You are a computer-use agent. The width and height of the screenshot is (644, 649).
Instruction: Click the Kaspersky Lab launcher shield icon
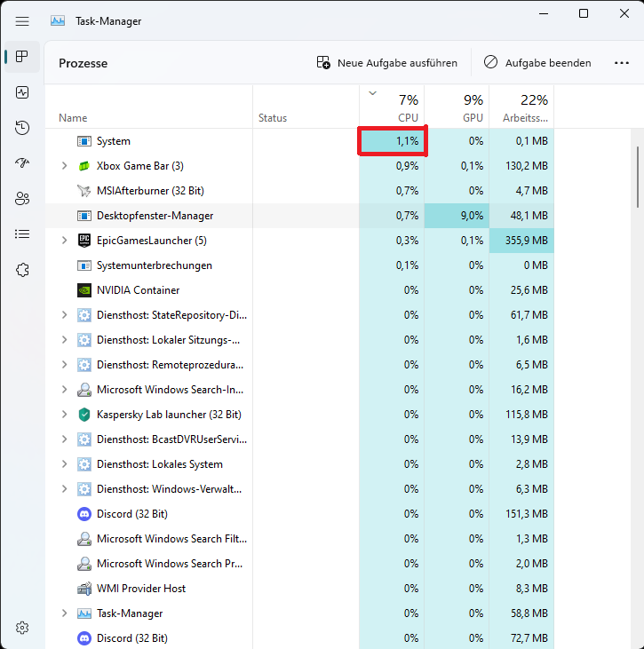pyautogui.click(x=84, y=415)
